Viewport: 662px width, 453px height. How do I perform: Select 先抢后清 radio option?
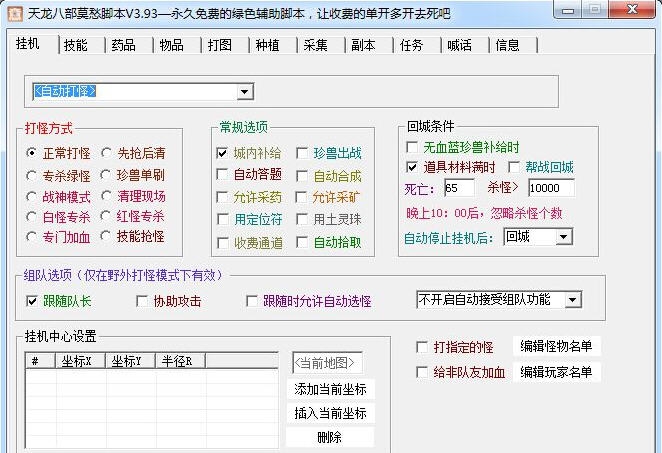(x=106, y=153)
